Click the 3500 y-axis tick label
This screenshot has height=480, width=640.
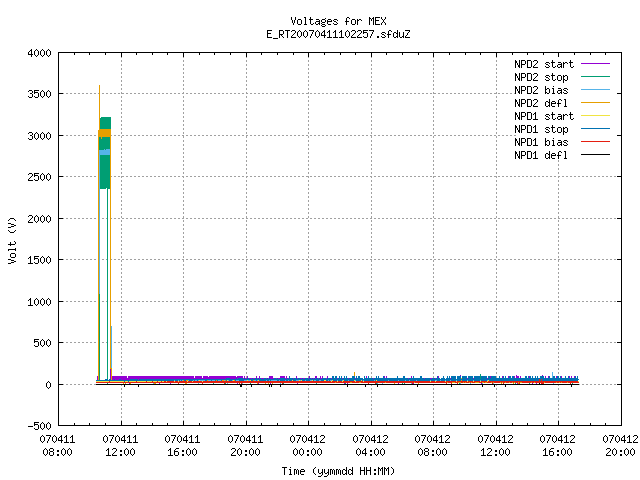[x=40, y=94]
